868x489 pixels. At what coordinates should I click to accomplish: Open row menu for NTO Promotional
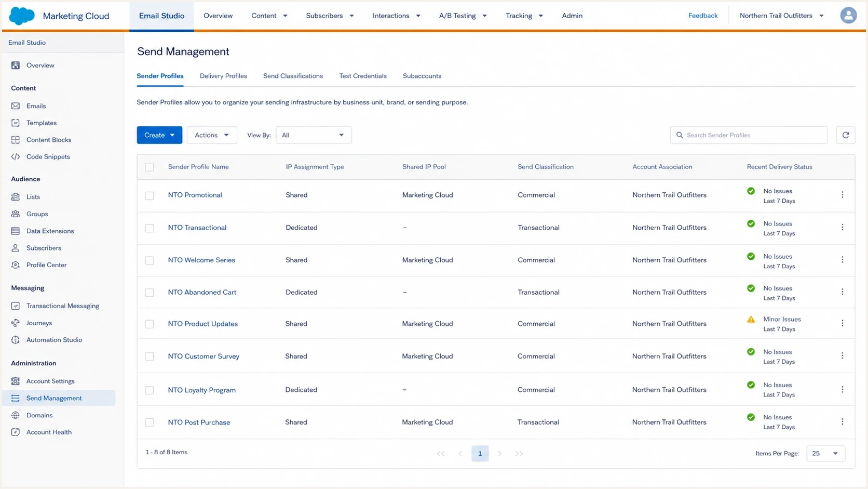[x=843, y=195]
